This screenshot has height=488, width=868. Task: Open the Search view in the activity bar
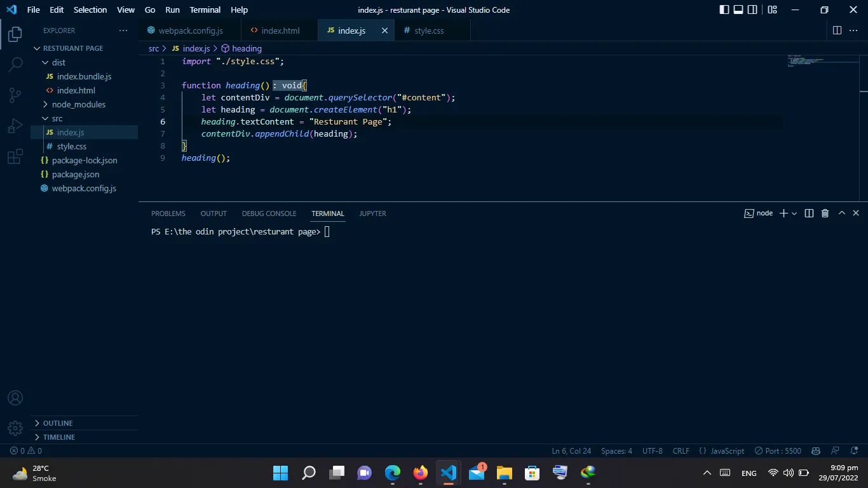coord(15,65)
